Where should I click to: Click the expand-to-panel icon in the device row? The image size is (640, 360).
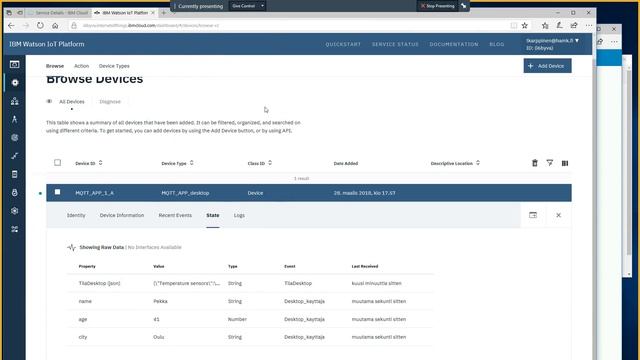tap(533, 215)
